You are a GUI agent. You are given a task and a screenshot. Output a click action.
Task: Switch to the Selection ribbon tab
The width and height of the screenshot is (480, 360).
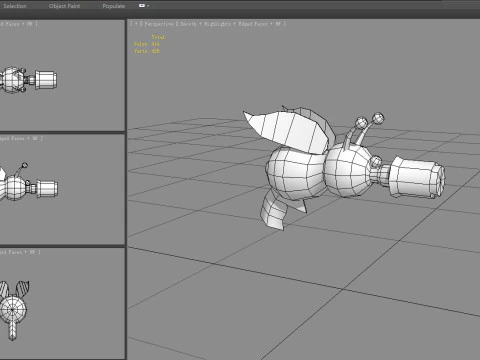15,6
